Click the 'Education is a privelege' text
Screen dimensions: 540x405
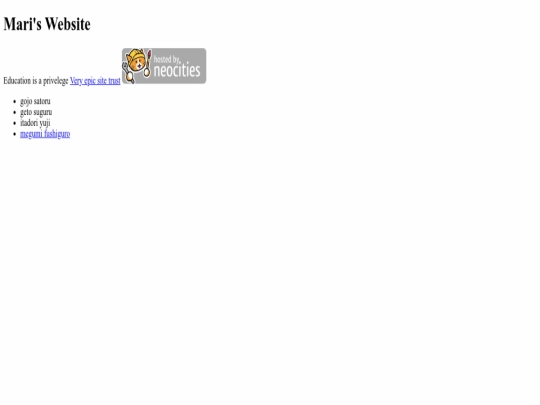[x=36, y=81]
